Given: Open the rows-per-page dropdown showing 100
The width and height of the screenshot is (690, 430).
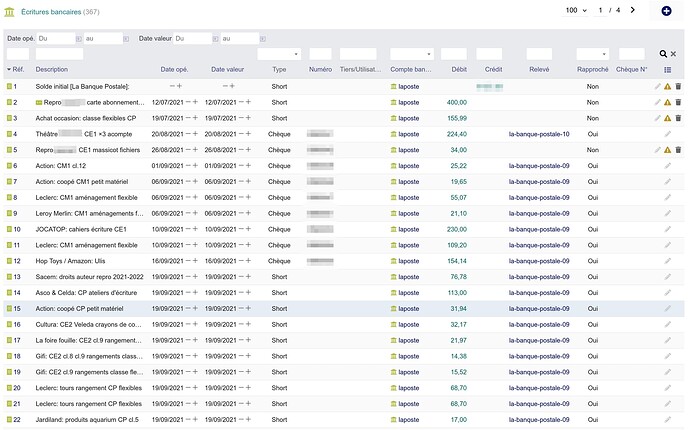Looking at the screenshot, I should tap(576, 10).
